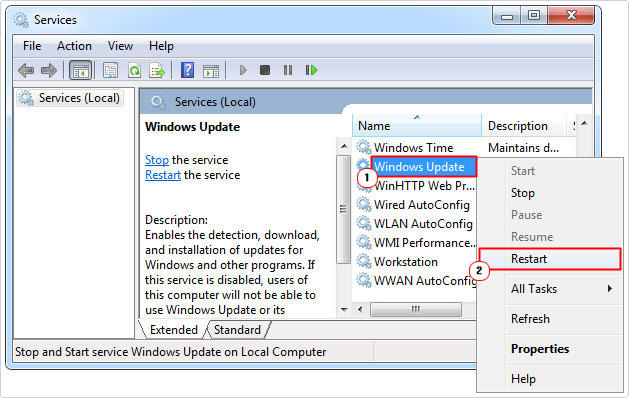The height and width of the screenshot is (398, 629).
Task: Choose Help in the context menu
Action: click(550, 379)
